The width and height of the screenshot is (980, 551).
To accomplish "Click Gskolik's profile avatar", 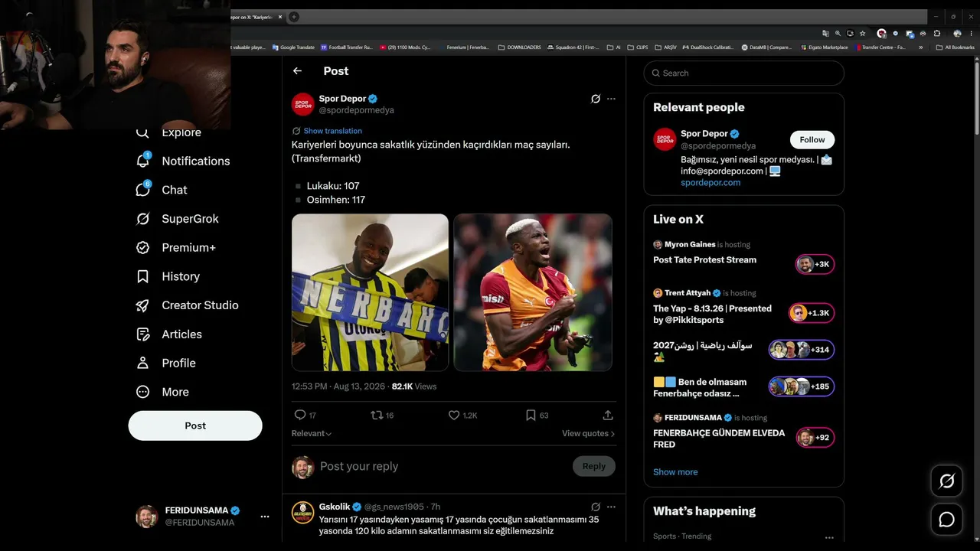I will (x=303, y=513).
